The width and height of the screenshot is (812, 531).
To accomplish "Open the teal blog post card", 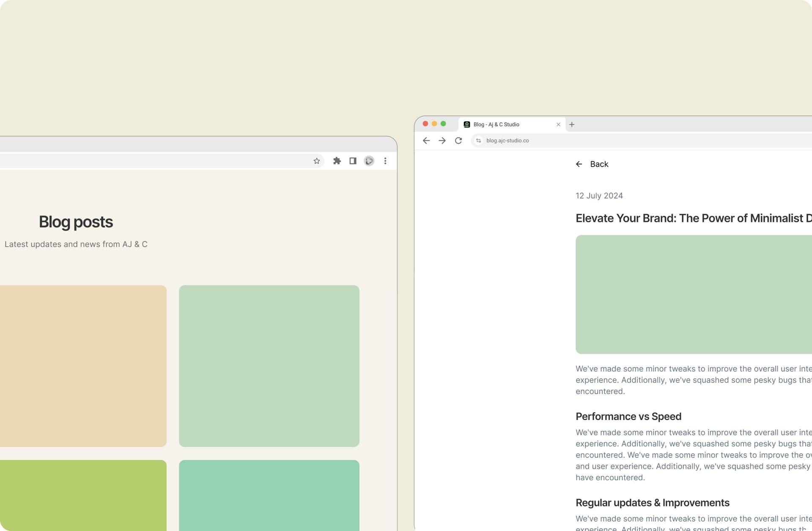I will click(x=269, y=495).
